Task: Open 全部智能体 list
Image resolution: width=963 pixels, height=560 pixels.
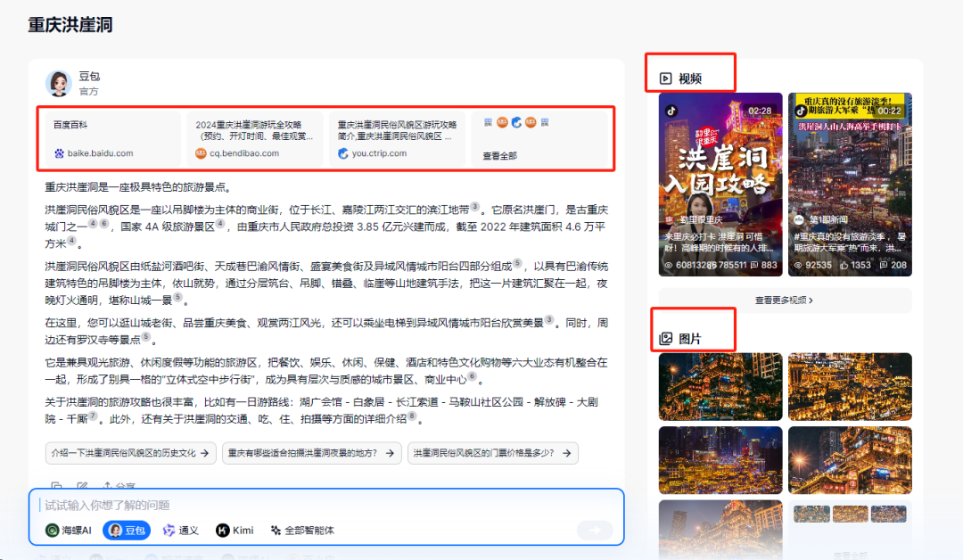Action: click(302, 531)
